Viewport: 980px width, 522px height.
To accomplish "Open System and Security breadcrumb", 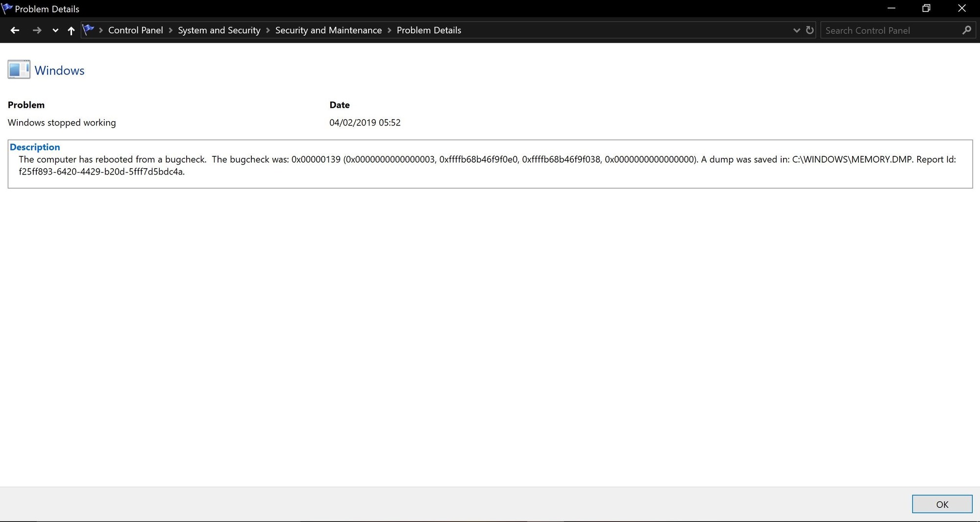I will (x=219, y=30).
